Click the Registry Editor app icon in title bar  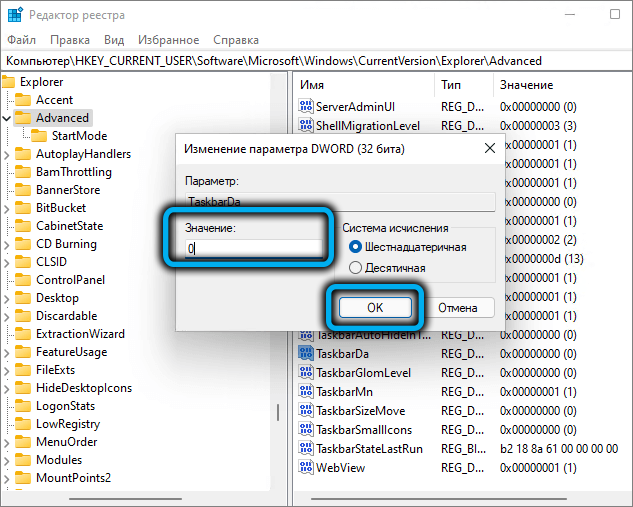pos(14,15)
